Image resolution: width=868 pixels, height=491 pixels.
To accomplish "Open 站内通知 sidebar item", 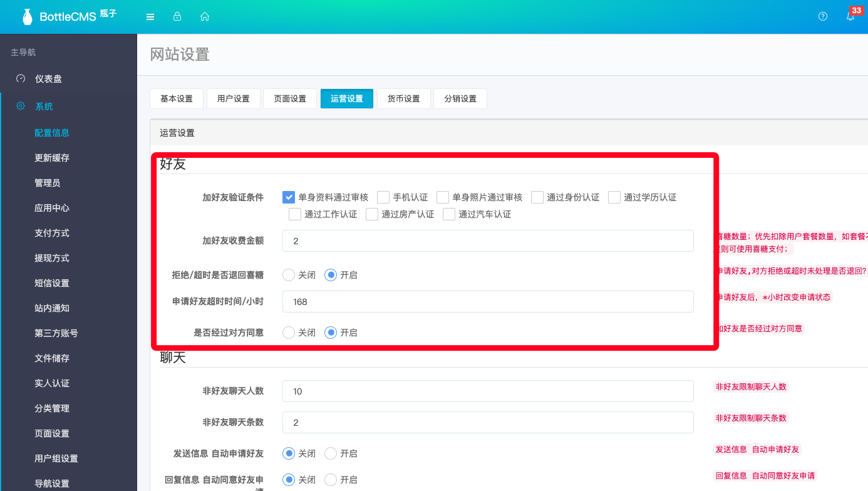I will [x=52, y=308].
